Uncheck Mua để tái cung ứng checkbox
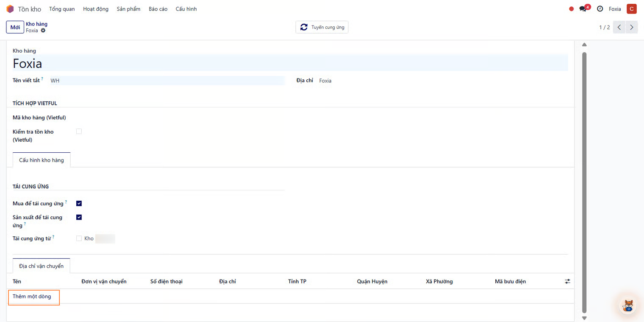Screen dimensions: 644x322 79,204
